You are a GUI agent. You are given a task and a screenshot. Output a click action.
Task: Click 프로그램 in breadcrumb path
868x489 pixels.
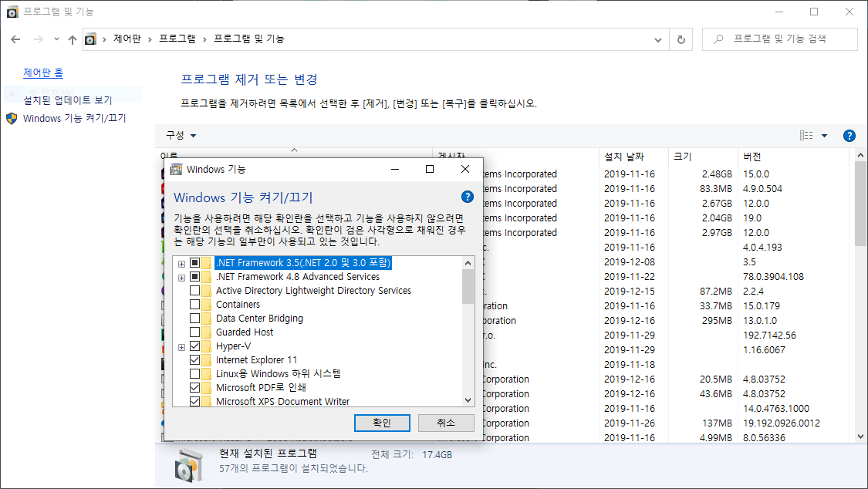[x=177, y=39]
